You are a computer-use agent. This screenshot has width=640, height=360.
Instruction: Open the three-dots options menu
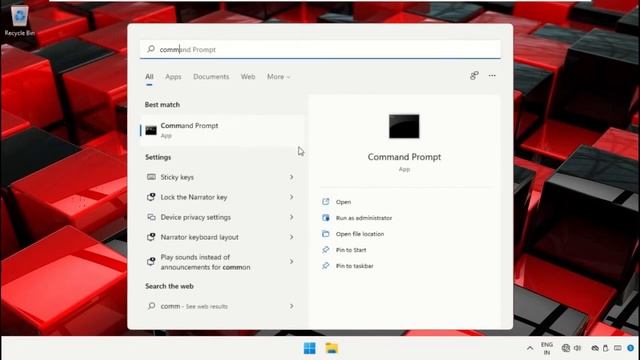[x=492, y=76]
